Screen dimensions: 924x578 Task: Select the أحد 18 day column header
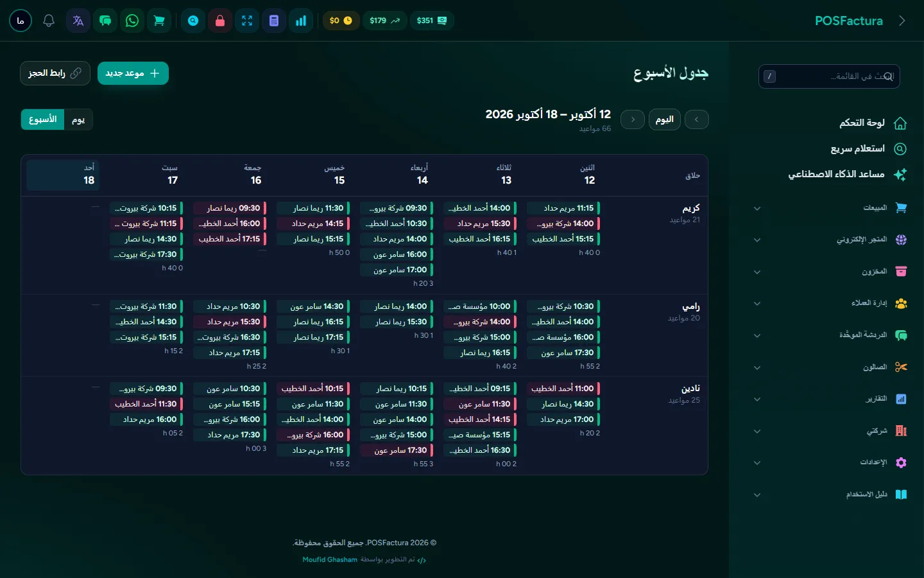(62, 175)
